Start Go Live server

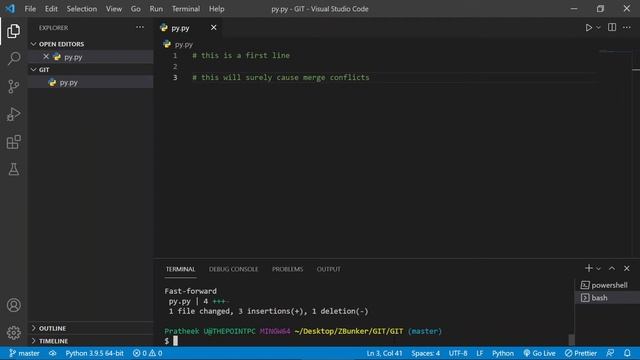pyautogui.click(x=539, y=353)
